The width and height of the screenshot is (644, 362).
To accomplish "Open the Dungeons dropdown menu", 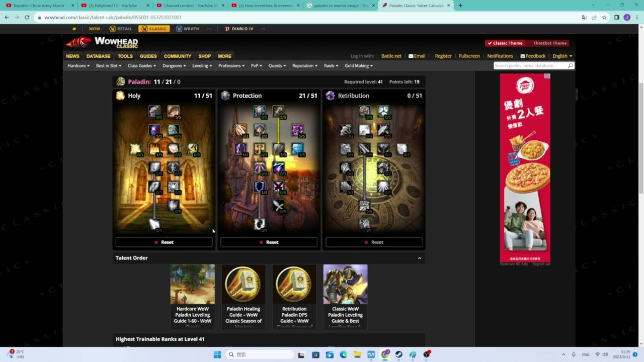I will click(174, 66).
